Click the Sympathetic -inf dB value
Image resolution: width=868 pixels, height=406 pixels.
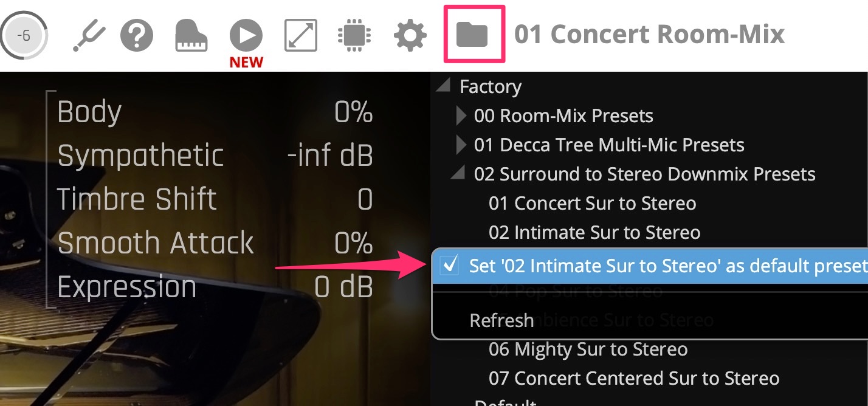tap(329, 156)
